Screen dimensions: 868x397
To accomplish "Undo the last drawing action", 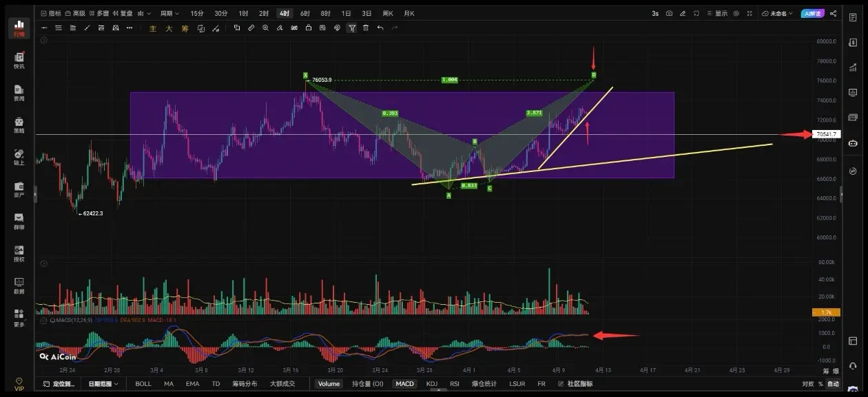I will (380, 28).
